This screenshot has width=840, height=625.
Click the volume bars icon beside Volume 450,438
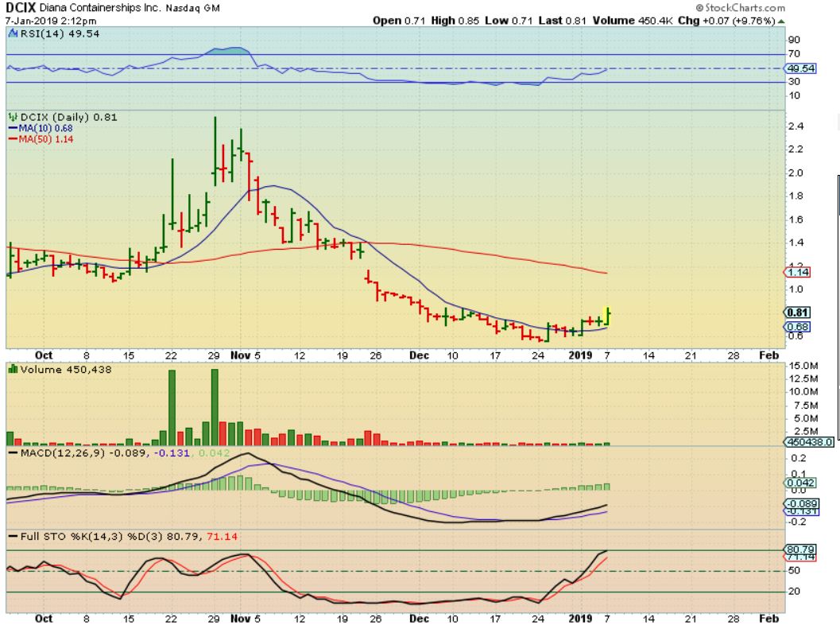click(x=13, y=369)
